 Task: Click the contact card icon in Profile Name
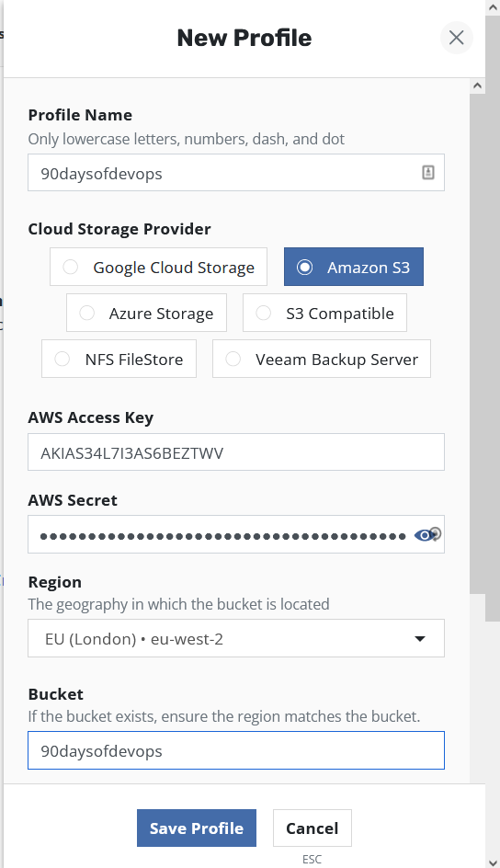pyautogui.click(x=428, y=173)
